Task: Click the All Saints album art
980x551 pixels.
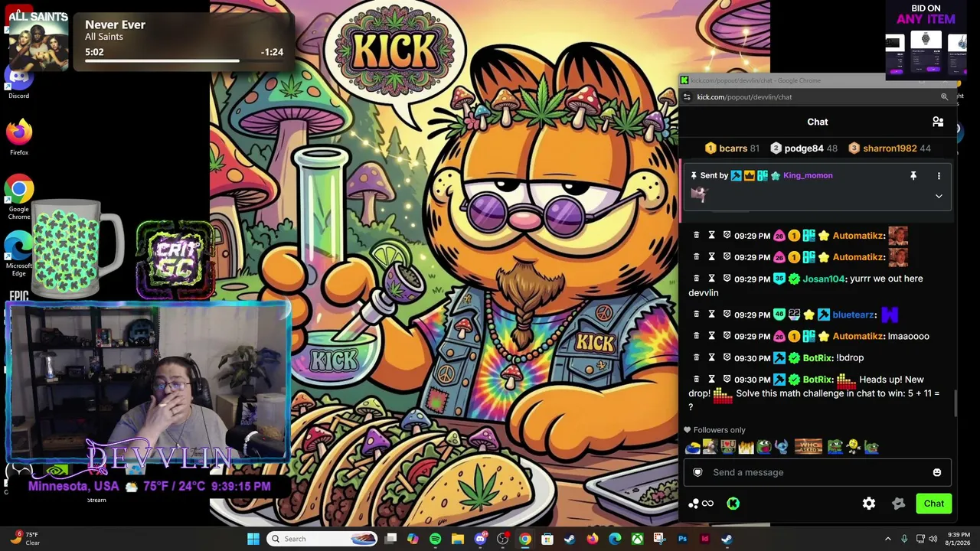Action: click(x=38, y=40)
